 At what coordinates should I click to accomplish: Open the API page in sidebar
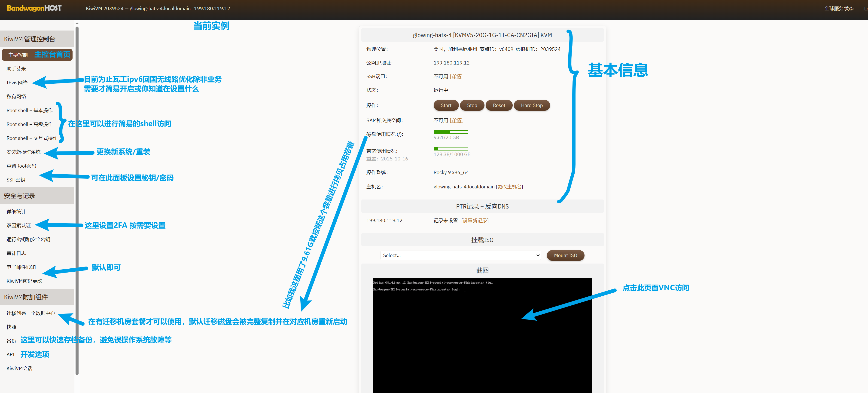pos(10,355)
